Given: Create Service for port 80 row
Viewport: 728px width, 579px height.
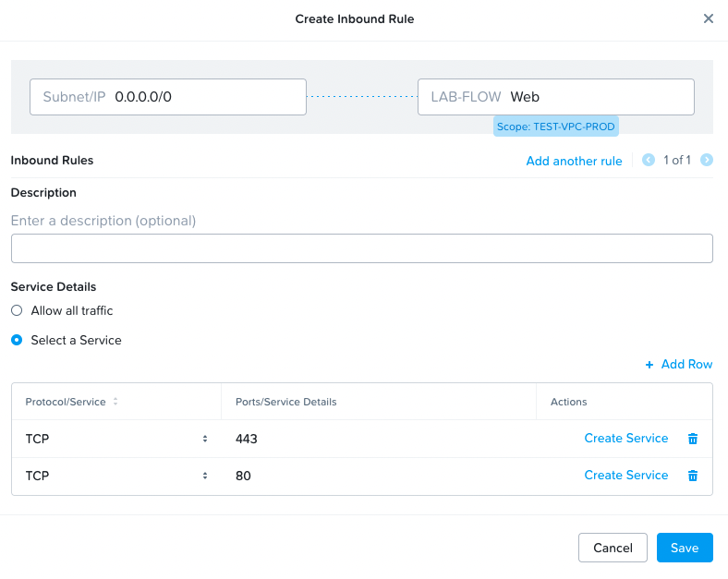Looking at the screenshot, I should click(625, 476).
